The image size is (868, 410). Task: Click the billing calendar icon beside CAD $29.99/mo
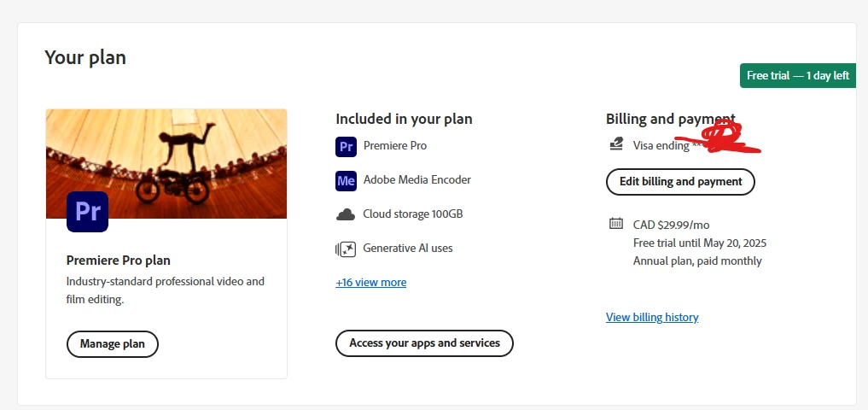pyautogui.click(x=616, y=223)
